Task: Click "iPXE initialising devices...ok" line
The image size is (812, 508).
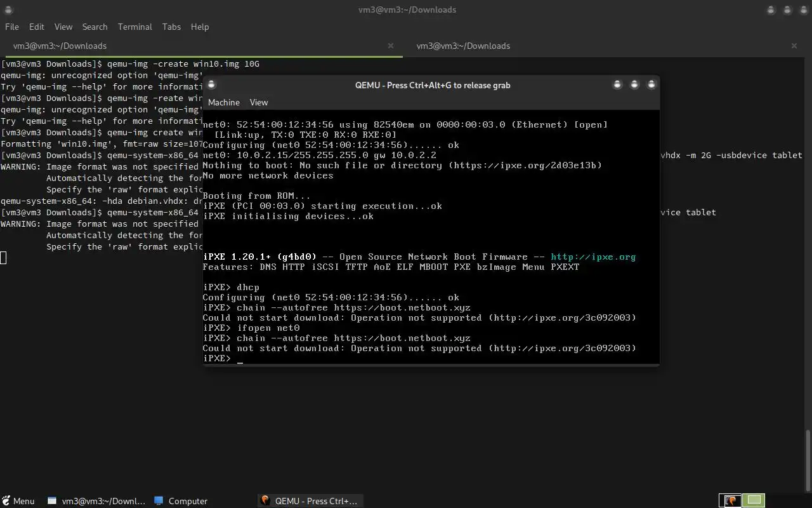Action: tap(288, 216)
